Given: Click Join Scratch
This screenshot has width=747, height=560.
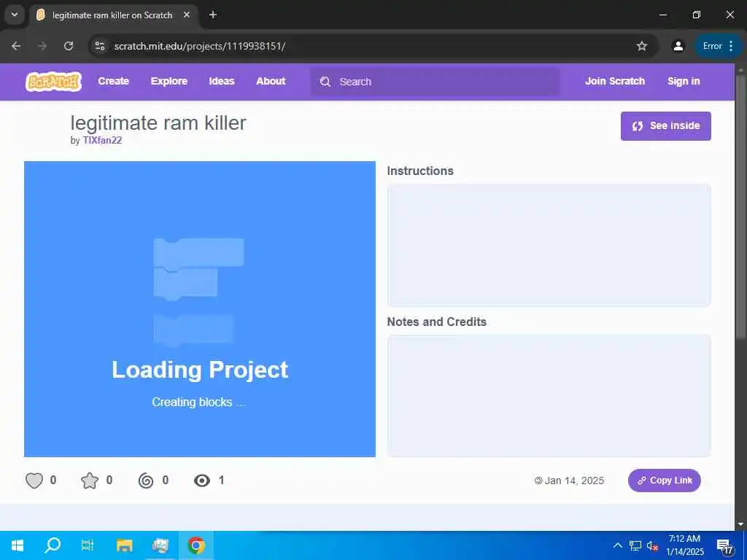Looking at the screenshot, I should [614, 81].
